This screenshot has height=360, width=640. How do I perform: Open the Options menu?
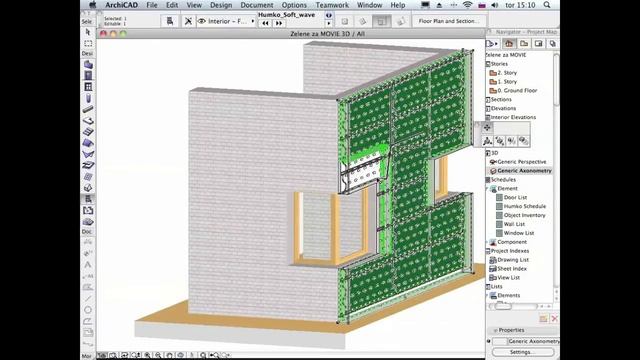(294, 5)
